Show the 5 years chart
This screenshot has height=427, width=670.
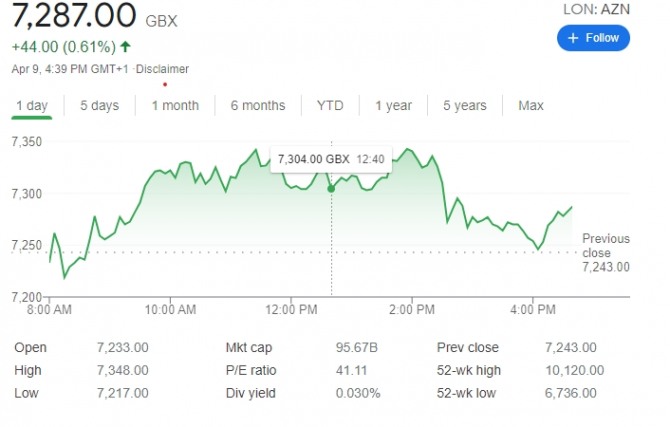(465, 105)
